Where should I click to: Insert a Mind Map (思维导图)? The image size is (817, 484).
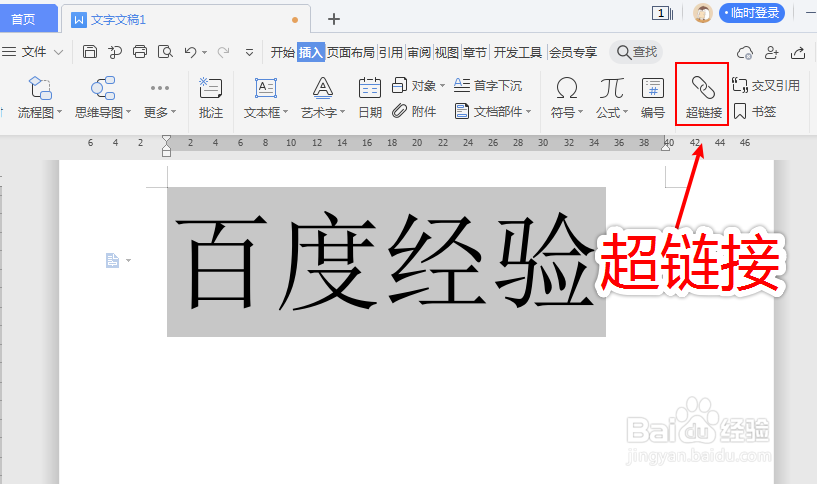[103, 97]
